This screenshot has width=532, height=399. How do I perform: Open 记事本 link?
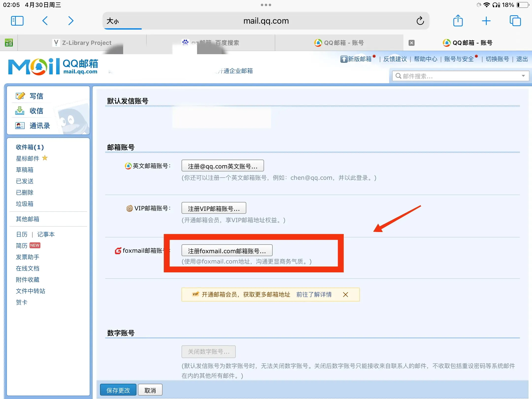[x=46, y=234]
